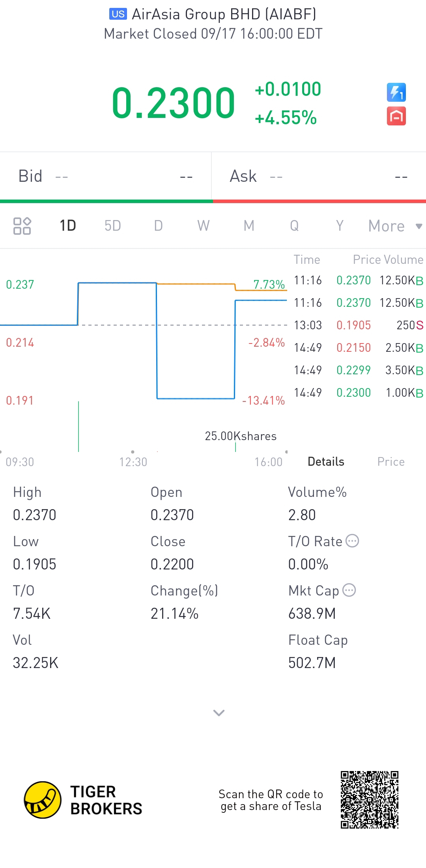Tap the US market flag badge

pyautogui.click(x=118, y=14)
